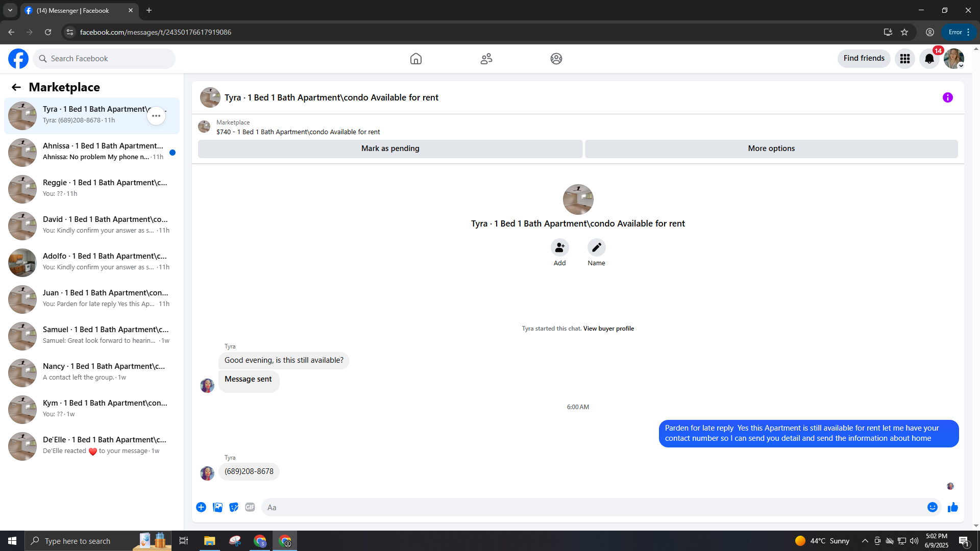Click the More options button
Image resolution: width=980 pixels, height=551 pixels.
point(771,148)
